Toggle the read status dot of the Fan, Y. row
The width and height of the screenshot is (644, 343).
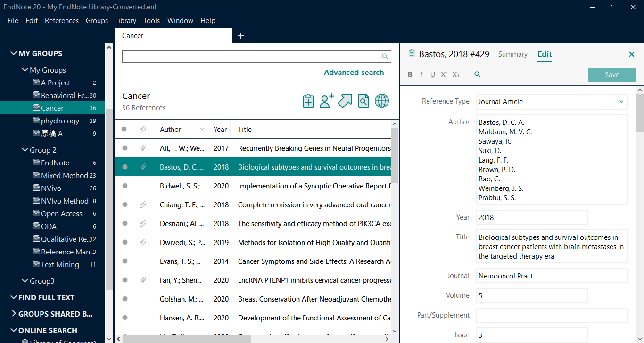pos(124,280)
